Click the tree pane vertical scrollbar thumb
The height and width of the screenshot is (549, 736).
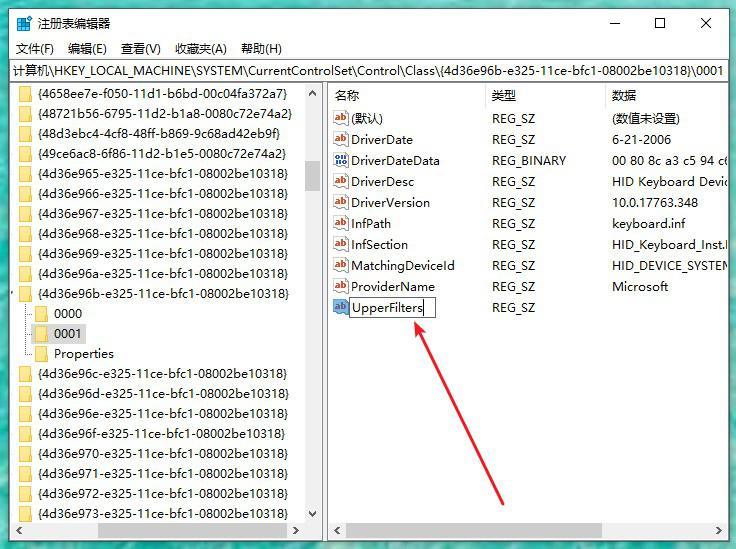click(312, 176)
